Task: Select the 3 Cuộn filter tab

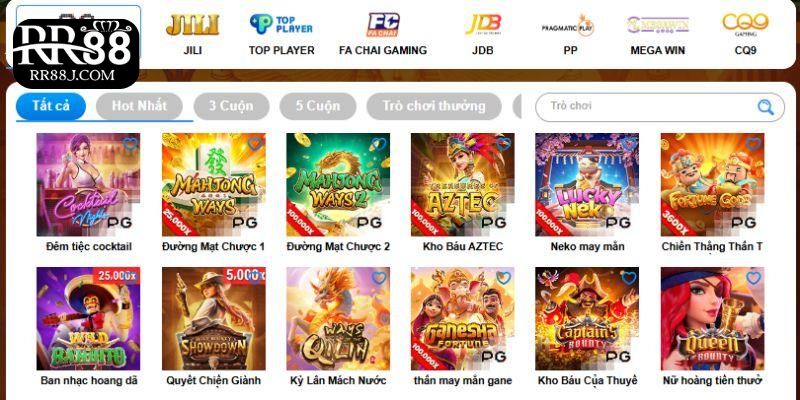Action: click(x=231, y=106)
